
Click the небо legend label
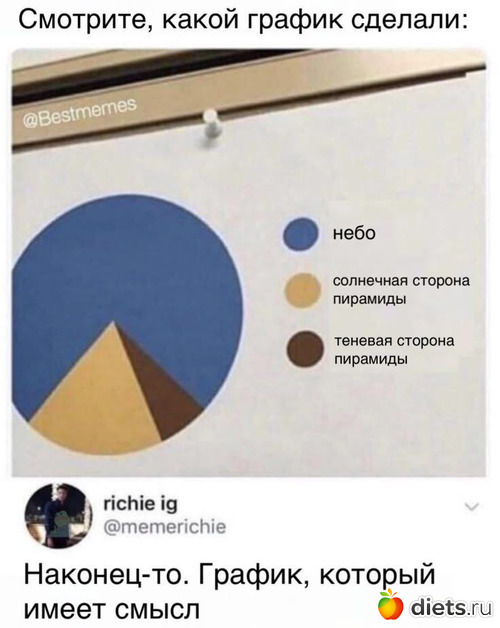(x=355, y=233)
